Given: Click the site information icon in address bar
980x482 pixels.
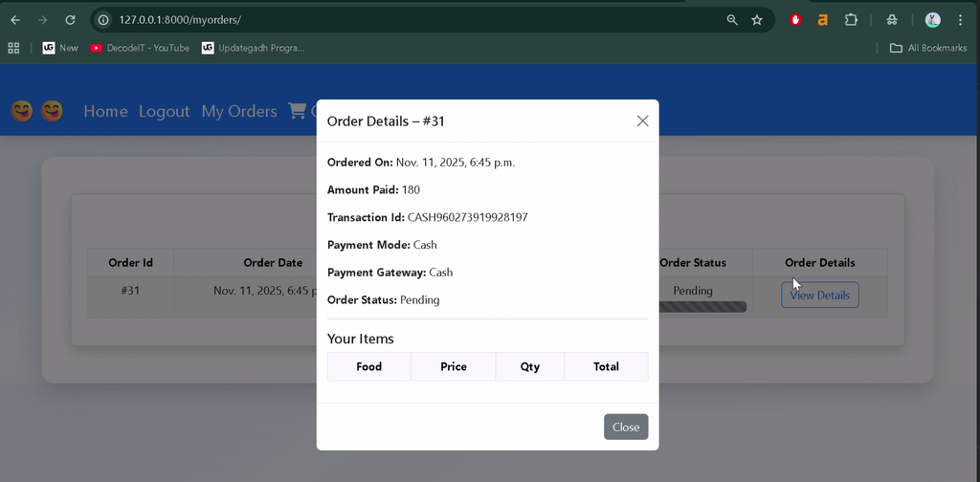Looking at the screenshot, I should (103, 20).
